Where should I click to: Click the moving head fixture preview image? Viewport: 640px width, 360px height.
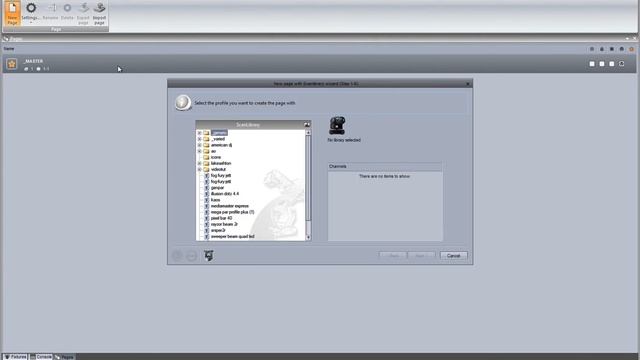click(x=337, y=125)
